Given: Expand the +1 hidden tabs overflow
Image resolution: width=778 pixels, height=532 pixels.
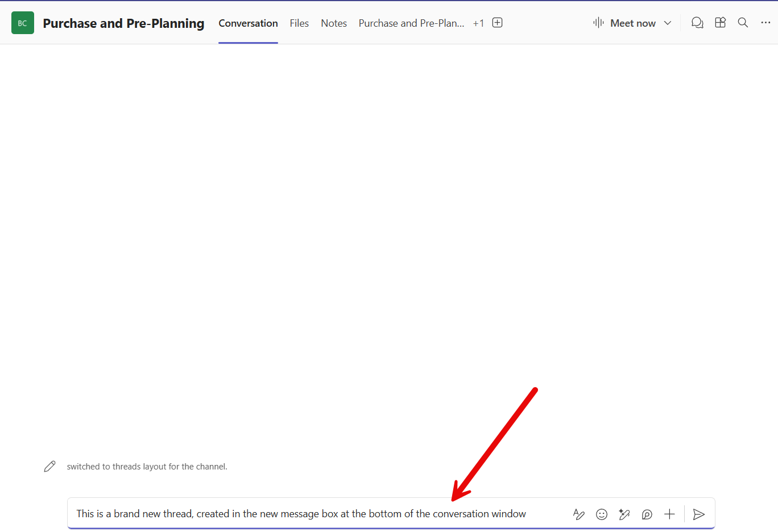Looking at the screenshot, I should click(478, 23).
